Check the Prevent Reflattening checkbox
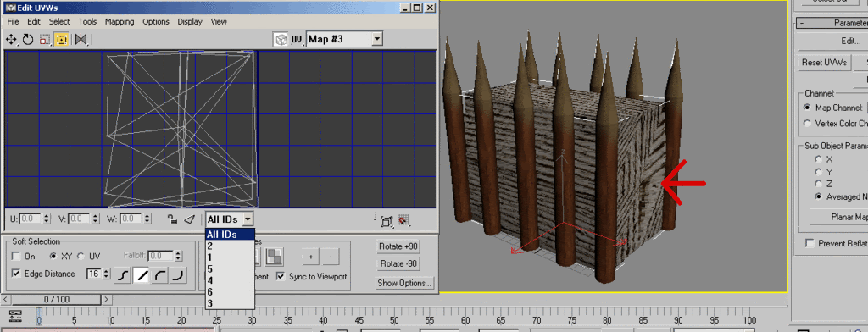 [x=810, y=243]
